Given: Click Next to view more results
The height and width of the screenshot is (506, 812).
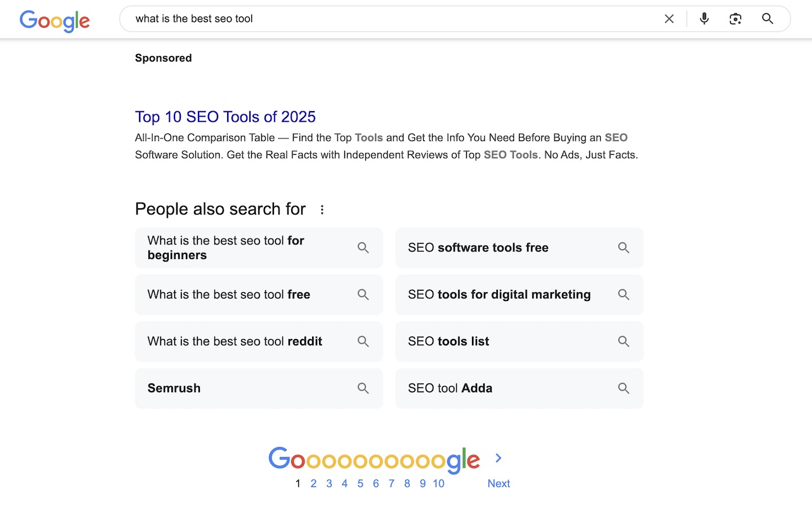Looking at the screenshot, I should click(x=498, y=483).
